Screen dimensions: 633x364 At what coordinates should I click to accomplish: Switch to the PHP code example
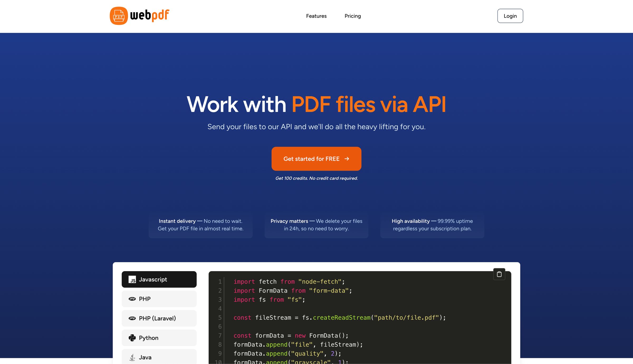coord(159,299)
